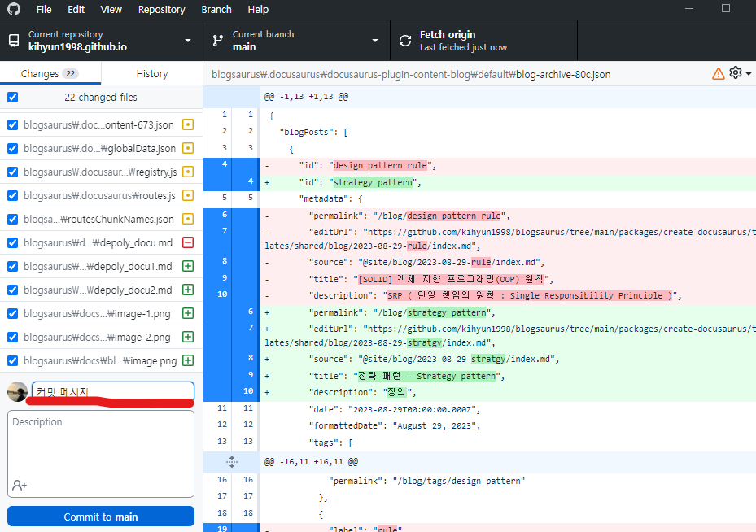
Task: Select the ontent-673.json changed file
Action: (x=101, y=124)
